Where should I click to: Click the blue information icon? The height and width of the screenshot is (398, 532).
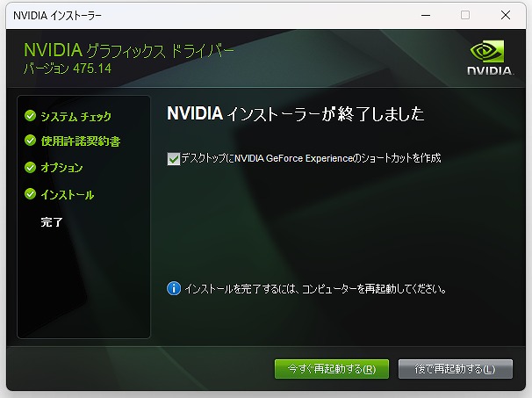click(x=174, y=288)
